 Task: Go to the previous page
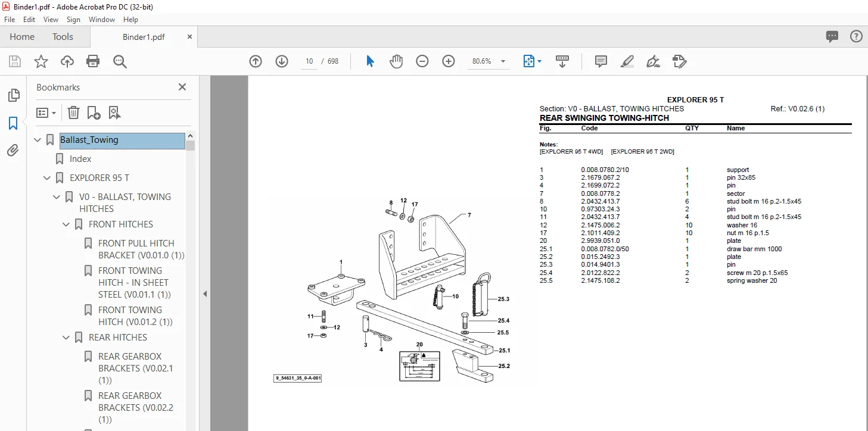pos(256,61)
